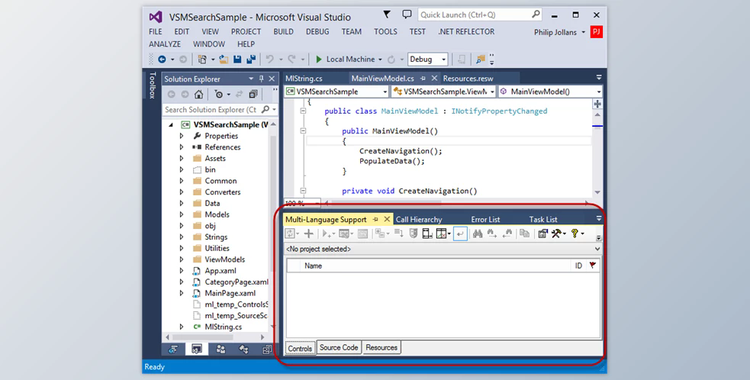Click the Open File folder icon
This screenshot has width=750, height=380.
click(x=223, y=59)
